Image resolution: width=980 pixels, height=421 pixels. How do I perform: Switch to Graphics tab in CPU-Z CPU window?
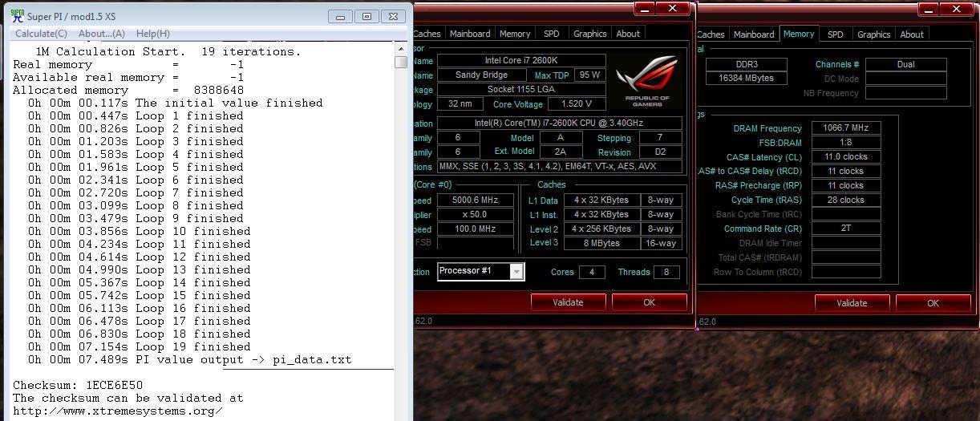(590, 34)
